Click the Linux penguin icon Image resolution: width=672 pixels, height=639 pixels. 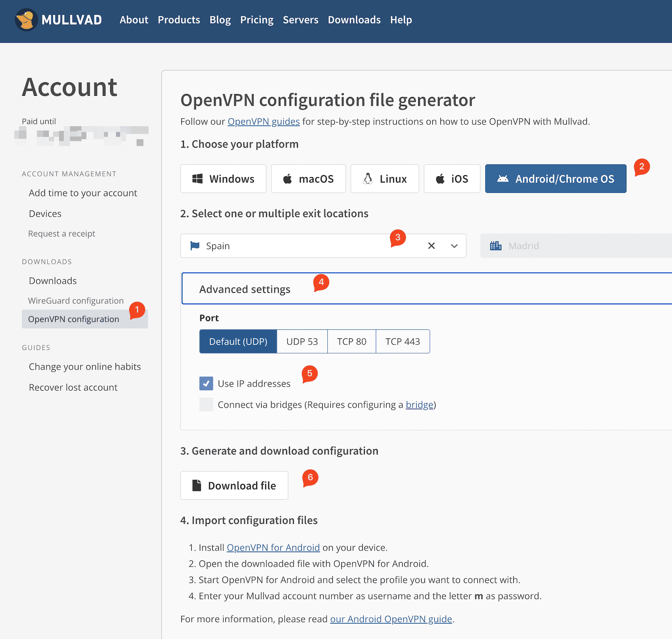[368, 179]
